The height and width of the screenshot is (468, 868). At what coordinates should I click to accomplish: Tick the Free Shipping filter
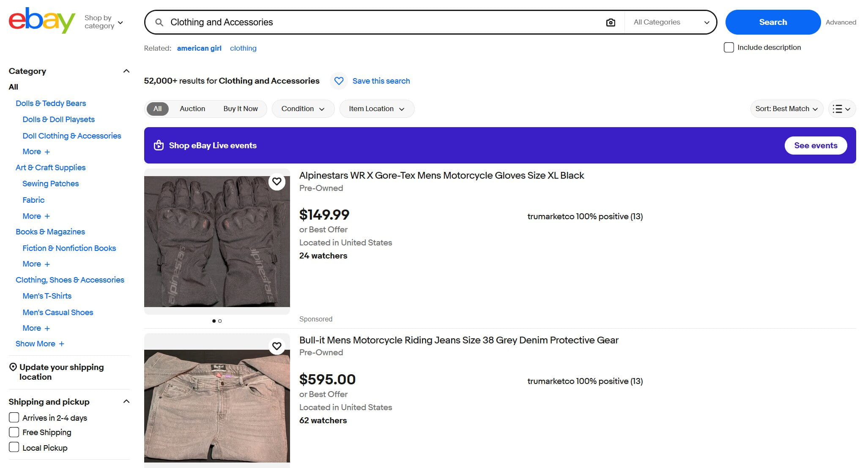coord(14,432)
